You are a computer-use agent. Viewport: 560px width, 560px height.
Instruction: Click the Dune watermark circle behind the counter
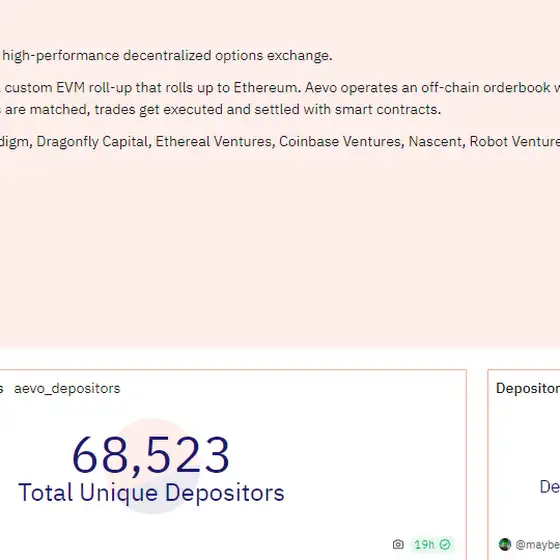[151, 466]
